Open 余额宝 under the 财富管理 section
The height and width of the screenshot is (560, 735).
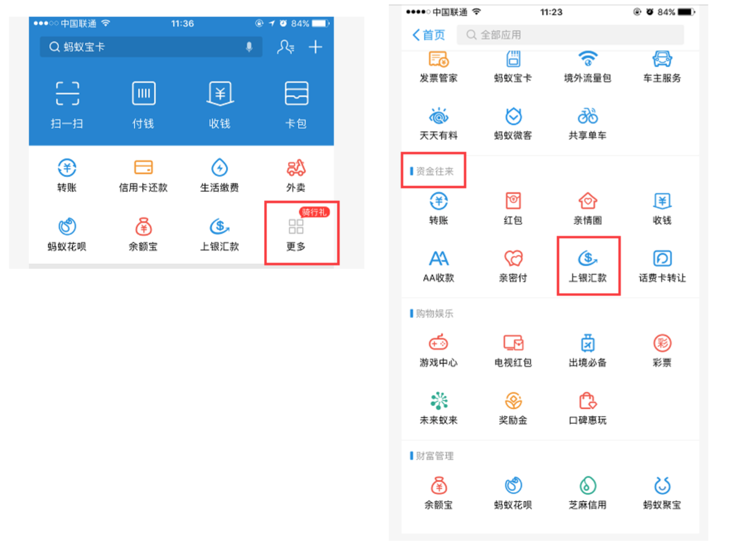439,493
